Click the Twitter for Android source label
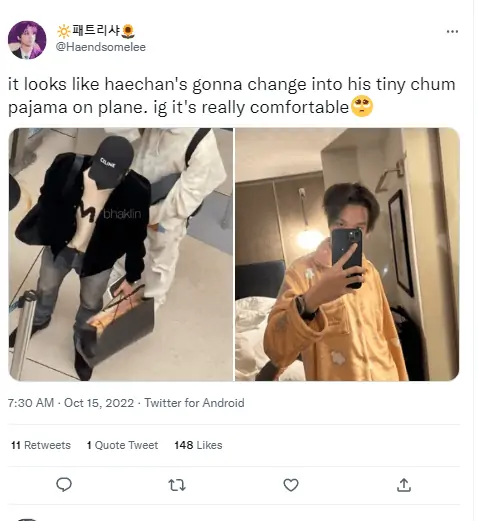 (194, 403)
